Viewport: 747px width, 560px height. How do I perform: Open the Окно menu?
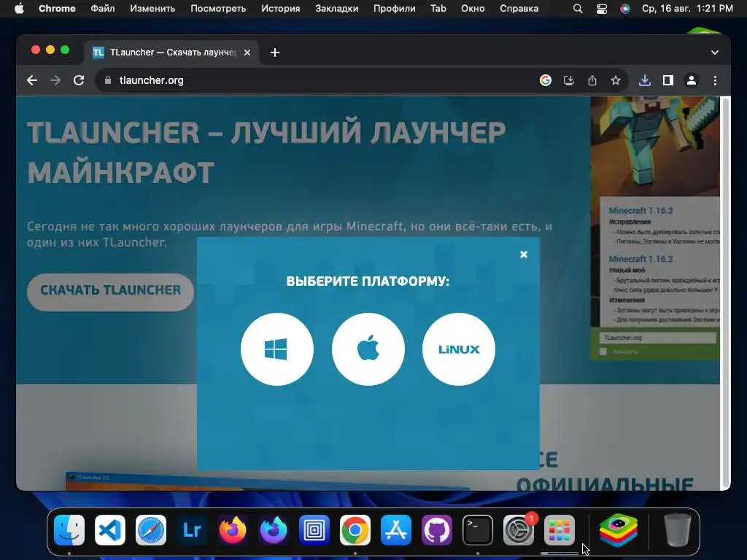pyautogui.click(x=473, y=9)
